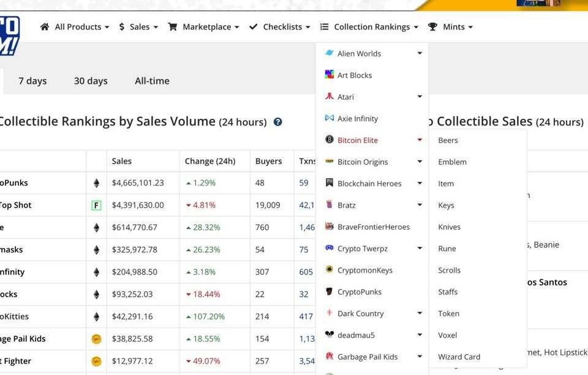Click the Dark Country icon

click(x=330, y=312)
